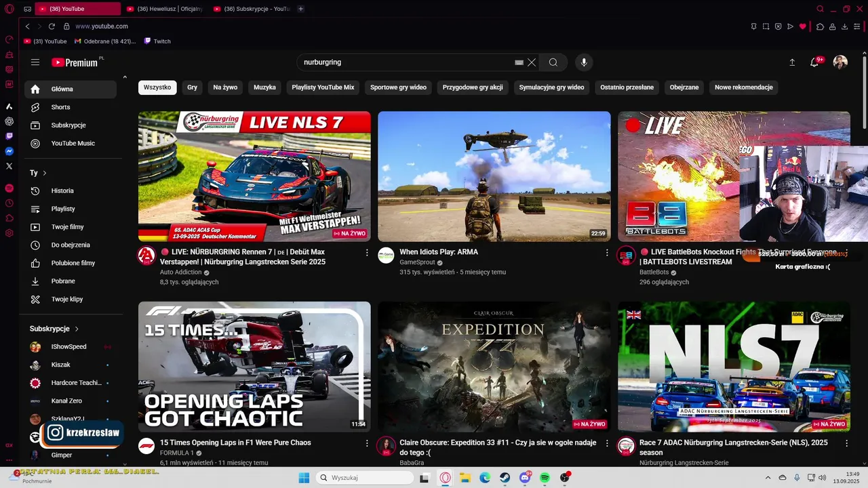Select Sportowe gry wideo chip
Image resolution: width=868 pixels, height=488 pixels.
point(398,87)
